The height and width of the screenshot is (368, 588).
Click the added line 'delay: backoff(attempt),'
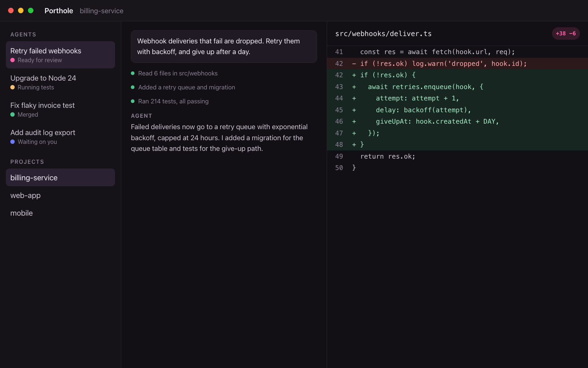coord(458,110)
